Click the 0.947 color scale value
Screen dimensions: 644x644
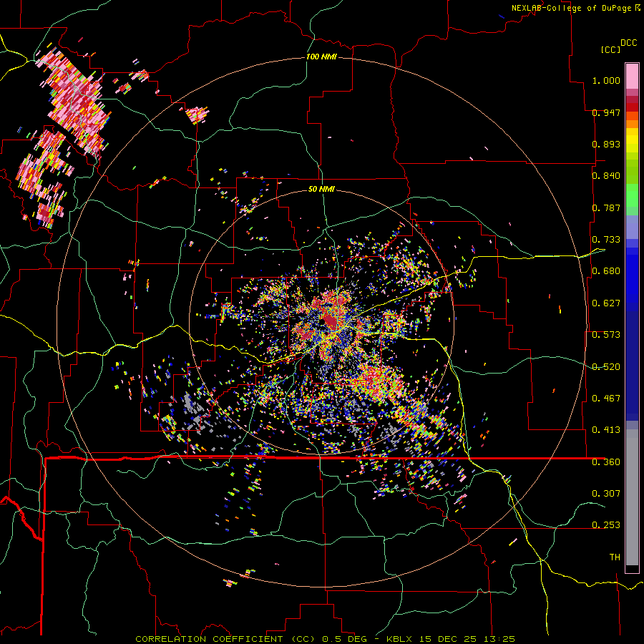pos(606,112)
